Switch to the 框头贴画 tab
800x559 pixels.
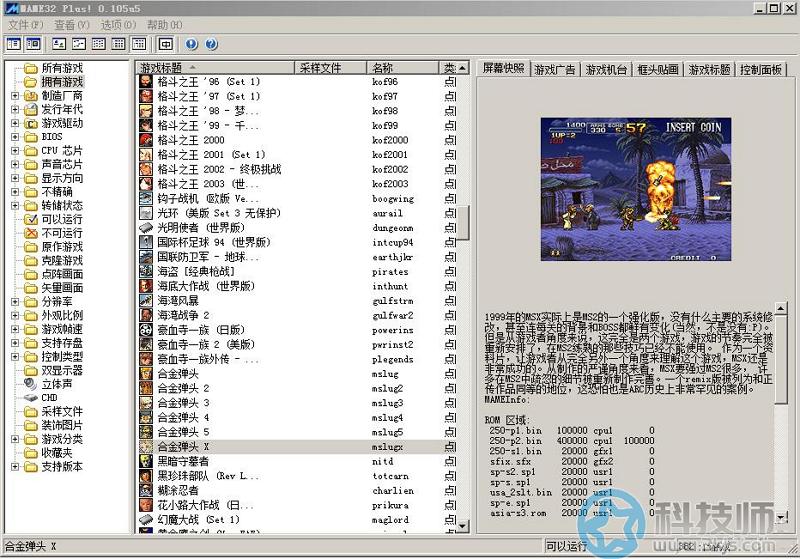[x=658, y=70]
